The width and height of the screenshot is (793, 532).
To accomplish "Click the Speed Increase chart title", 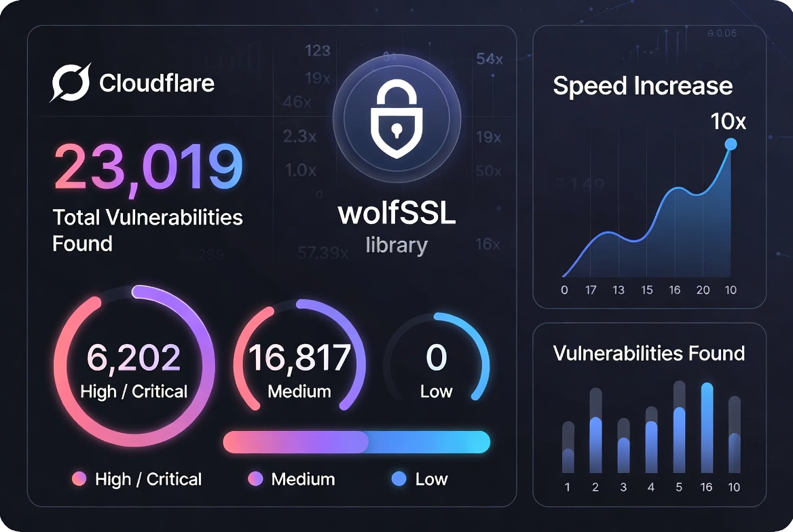I will [x=643, y=86].
